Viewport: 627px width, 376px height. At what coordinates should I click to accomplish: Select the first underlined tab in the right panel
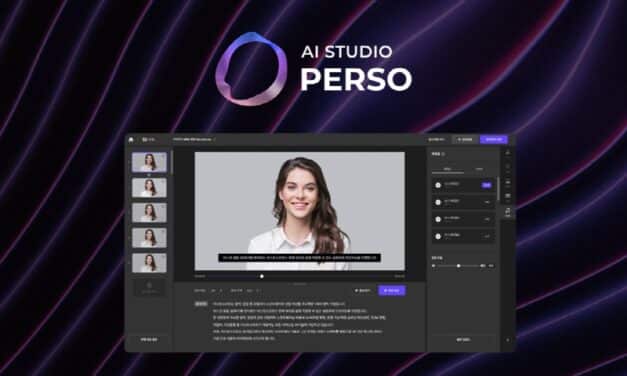pyautogui.click(x=448, y=169)
